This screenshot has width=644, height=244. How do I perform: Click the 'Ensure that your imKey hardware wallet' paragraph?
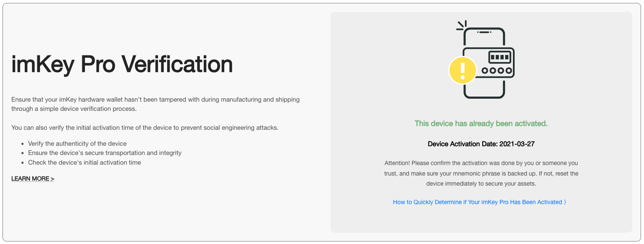155,104
